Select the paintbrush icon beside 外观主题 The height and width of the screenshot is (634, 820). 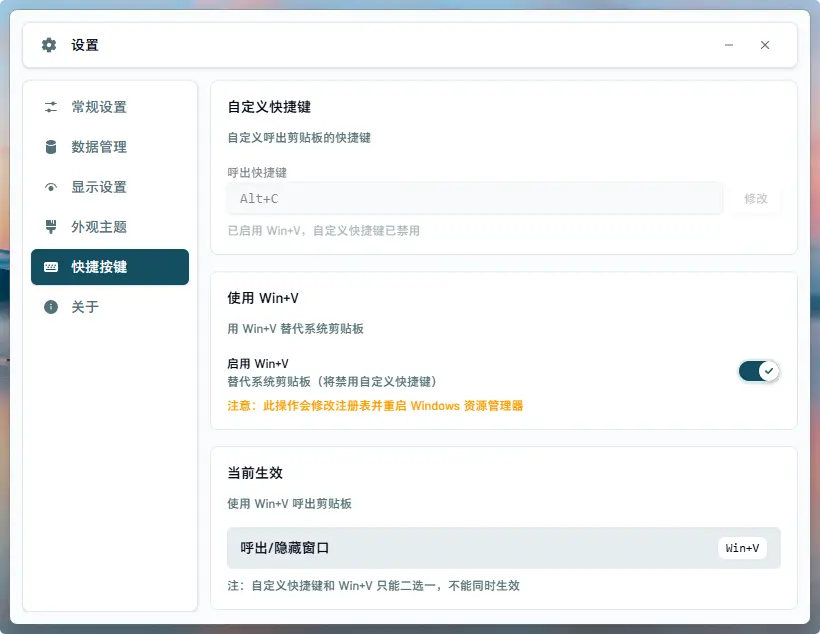pyautogui.click(x=51, y=226)
